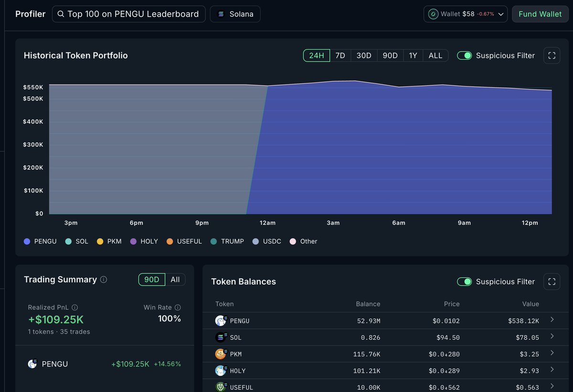Screen dimensions: 573x392
Task: Switch chart range to 90D
Action: [390, 55]
